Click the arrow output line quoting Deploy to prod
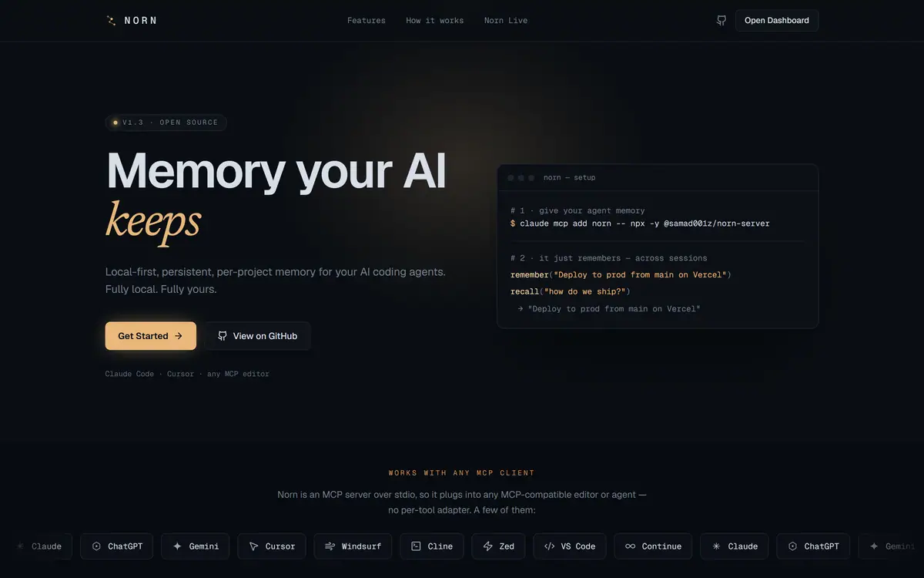The width and height of the screenshot is (924, 578). pyautogui.click(x=608, y=308)
